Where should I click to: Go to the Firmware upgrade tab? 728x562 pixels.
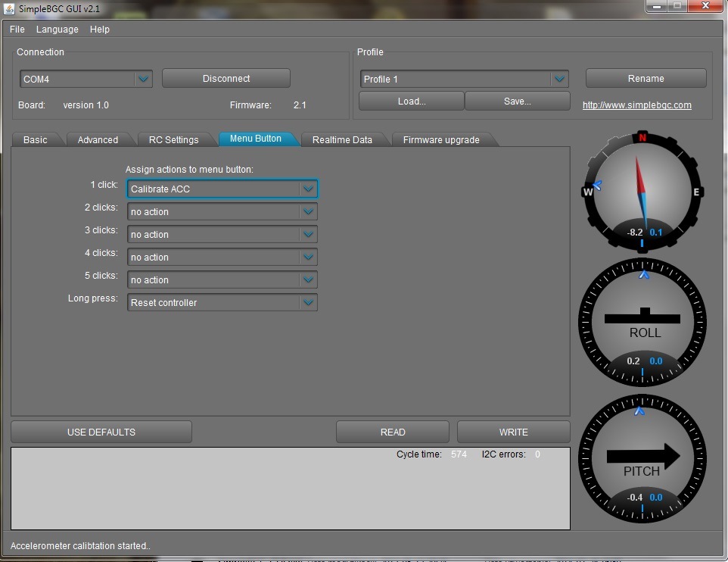coord(440,140)
